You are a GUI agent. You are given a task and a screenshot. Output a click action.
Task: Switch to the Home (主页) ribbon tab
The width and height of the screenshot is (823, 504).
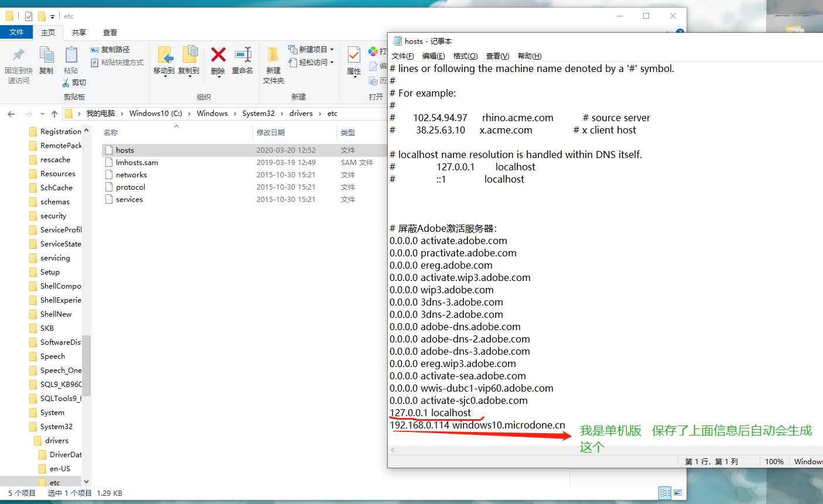[x=48, y=33]
